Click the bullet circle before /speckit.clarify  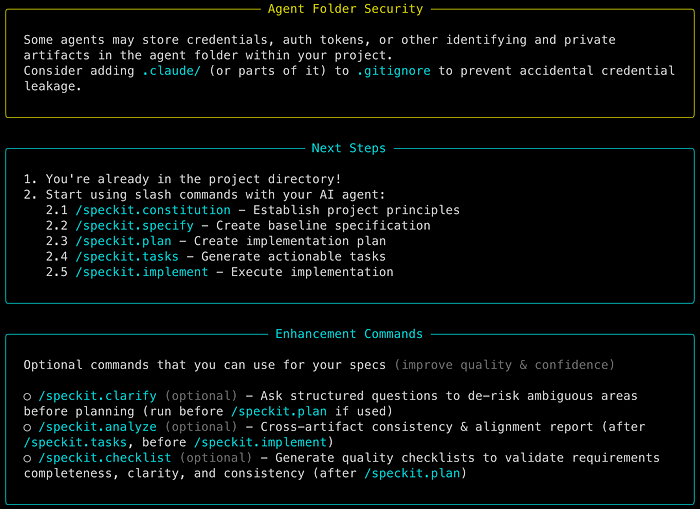[27, 396]
